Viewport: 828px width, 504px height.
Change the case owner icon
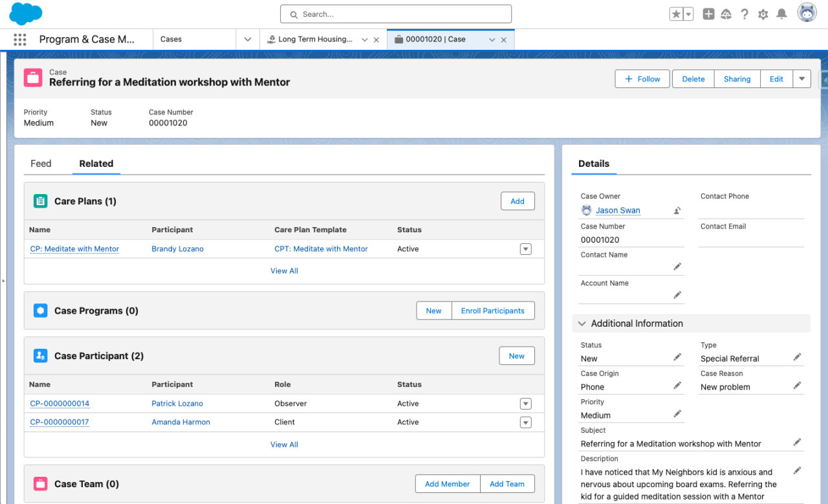pyautogui.click(x=677, y=210)
